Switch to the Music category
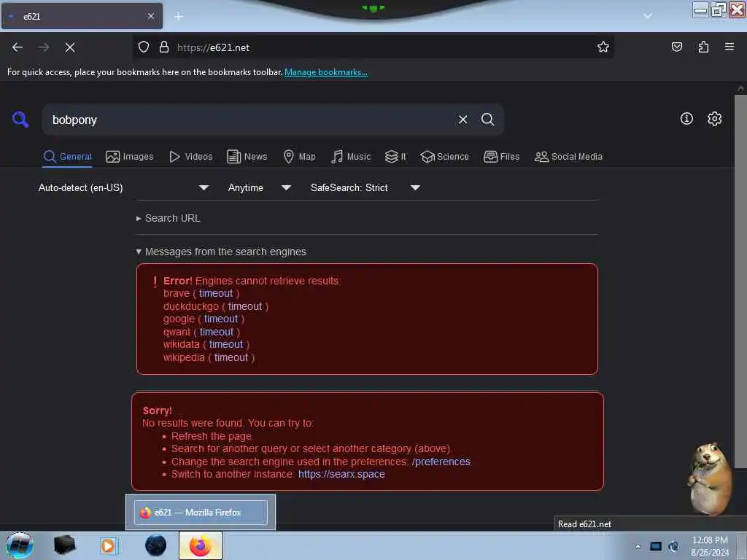 tap(351, 157)
